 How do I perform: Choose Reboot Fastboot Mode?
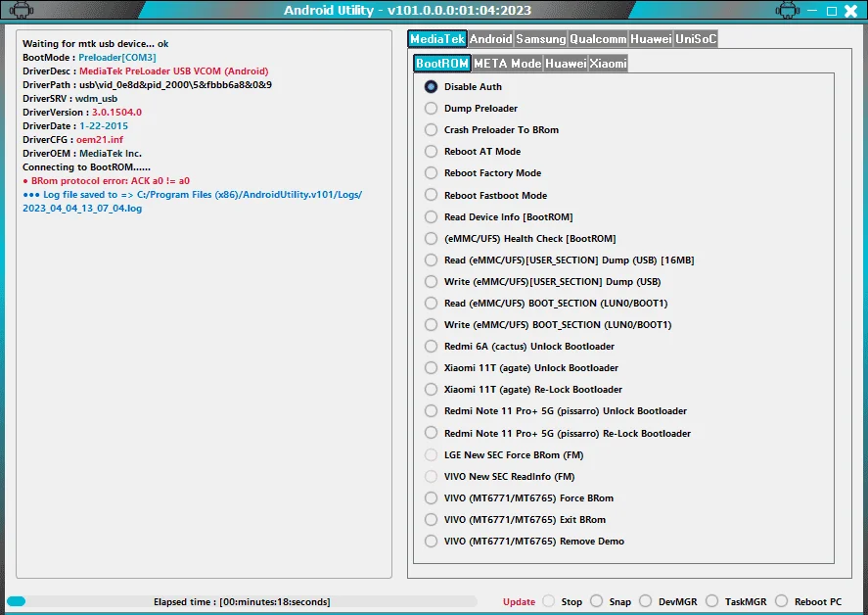[431, 195]
